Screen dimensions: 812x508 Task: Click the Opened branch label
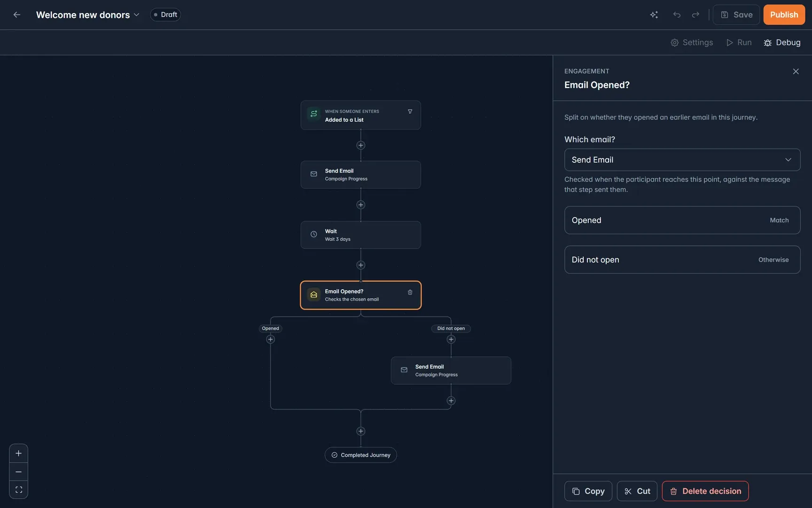click(270, 328)
